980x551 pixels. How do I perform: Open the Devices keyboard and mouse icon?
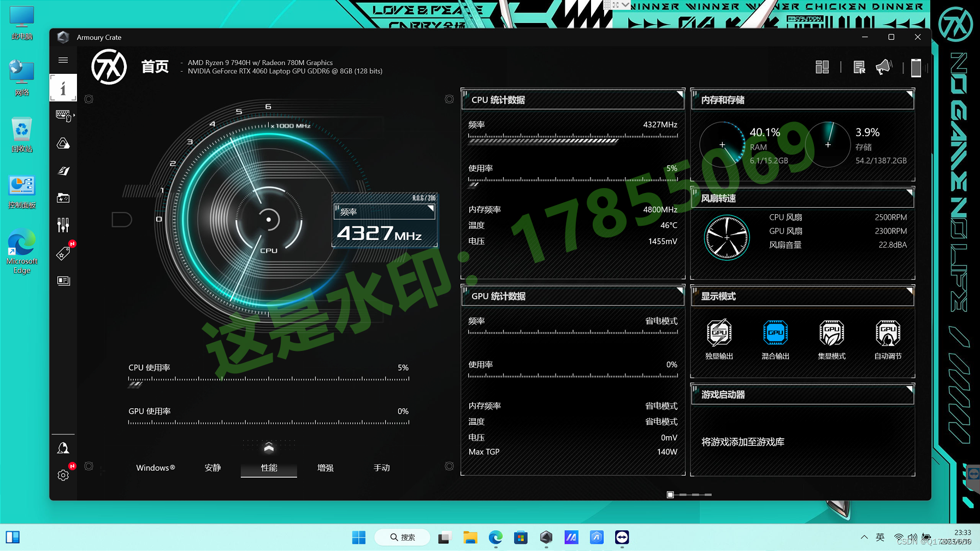(64, 116)
